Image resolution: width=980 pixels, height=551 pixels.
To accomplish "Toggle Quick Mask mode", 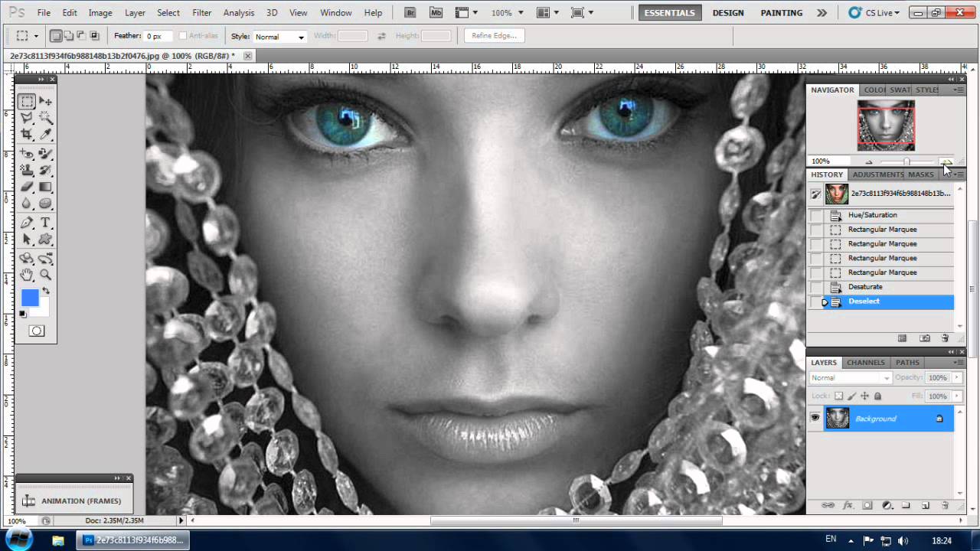I will pyautogui.click(x=37, y=331).
